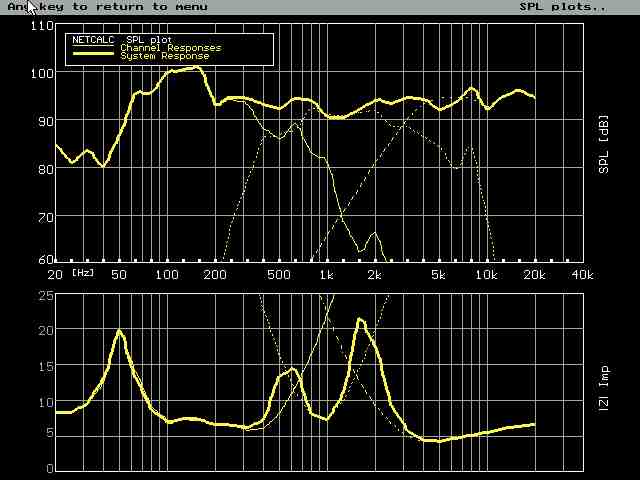The width and height of the screenshot is (640, 480).
Task: Click the 50 frequency axis label
Action: [x=119, y=275]
